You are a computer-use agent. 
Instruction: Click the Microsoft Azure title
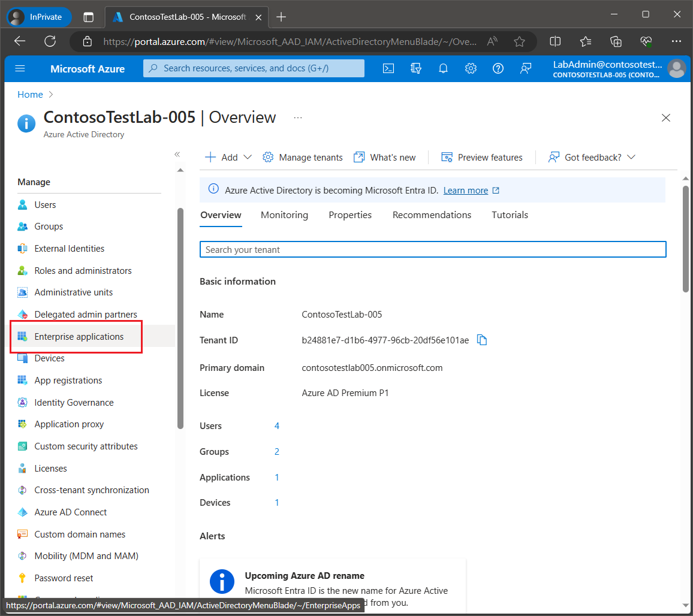pos(88,69)
